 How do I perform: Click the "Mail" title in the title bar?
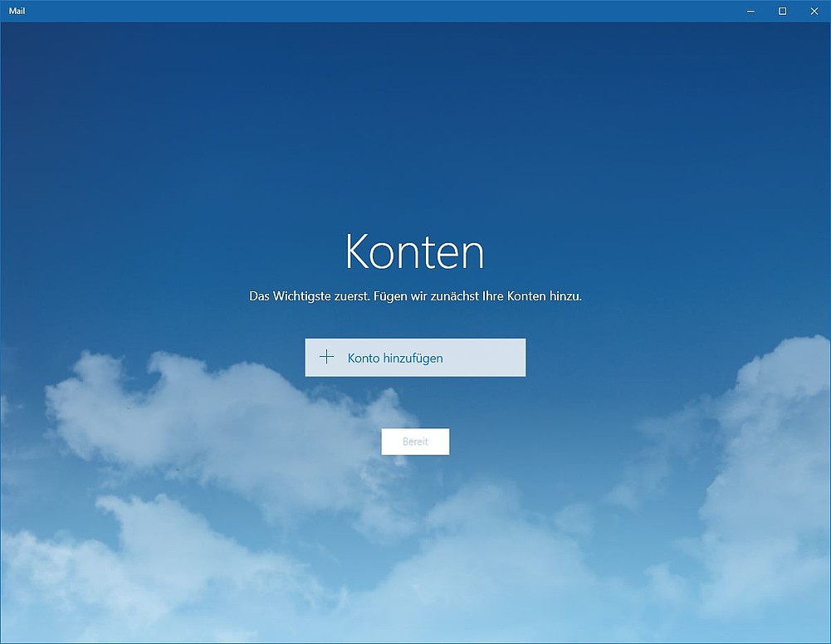[x=17, y=11]
